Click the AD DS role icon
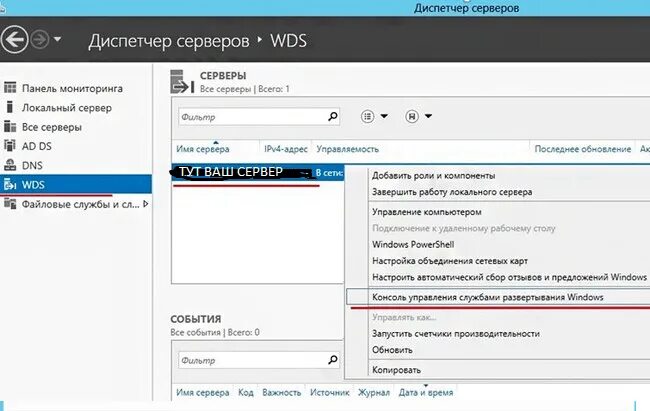Viewport: 650px width, 411px height. point(10,146)
